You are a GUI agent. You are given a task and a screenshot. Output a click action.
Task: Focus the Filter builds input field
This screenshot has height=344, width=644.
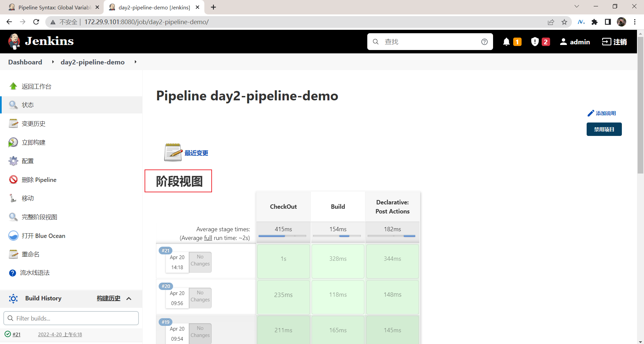coord(71,318)
